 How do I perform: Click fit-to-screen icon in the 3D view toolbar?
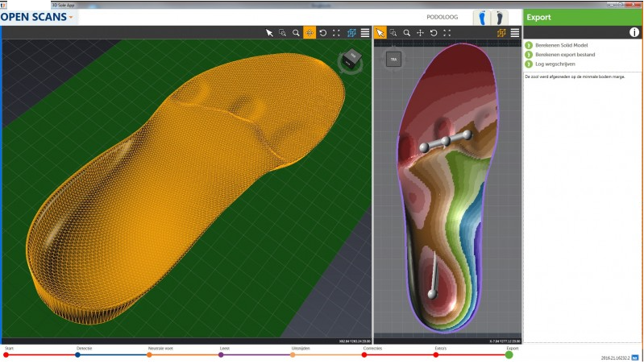336,33
